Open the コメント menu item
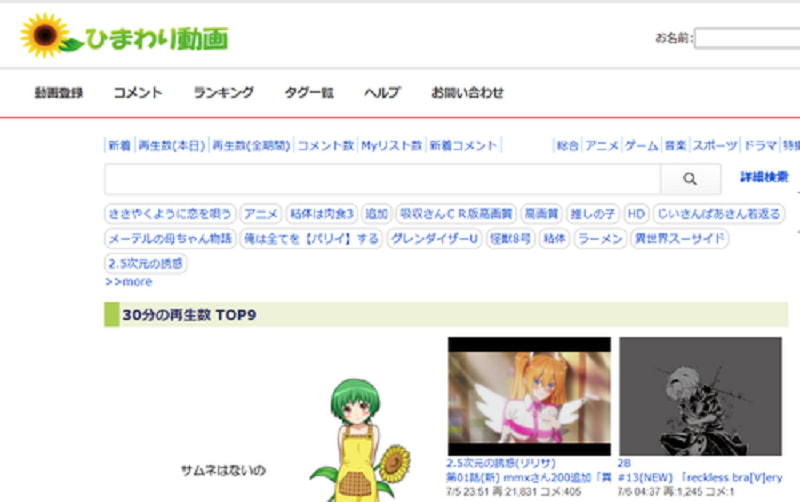This screenshot has height=502, width=800. tap(138, 92)
